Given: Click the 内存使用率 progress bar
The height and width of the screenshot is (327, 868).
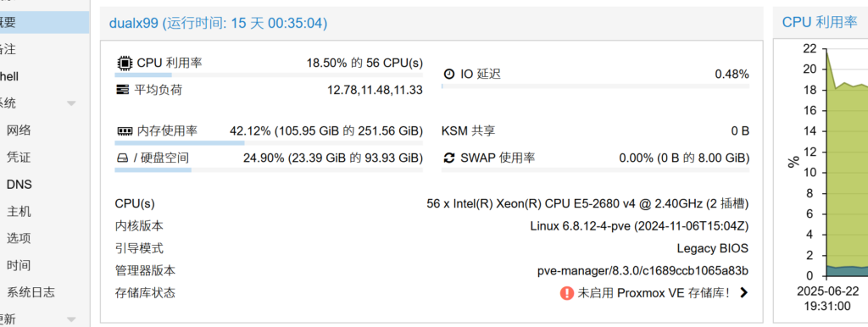Looking at the screenshot, I should 269,143.
